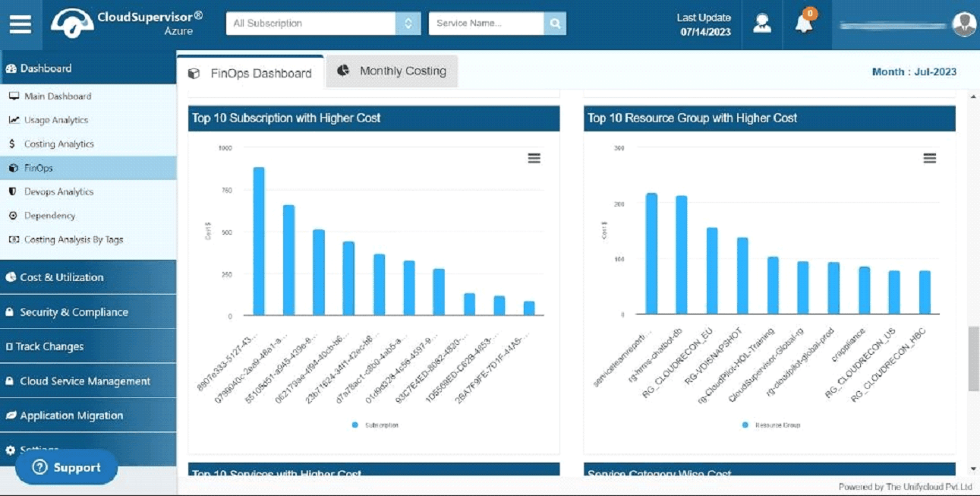Image resolution: width=980 pixels, height=496 pixels.
Task: Switch to the Monthly Costing tab
Action: [392, 71]
